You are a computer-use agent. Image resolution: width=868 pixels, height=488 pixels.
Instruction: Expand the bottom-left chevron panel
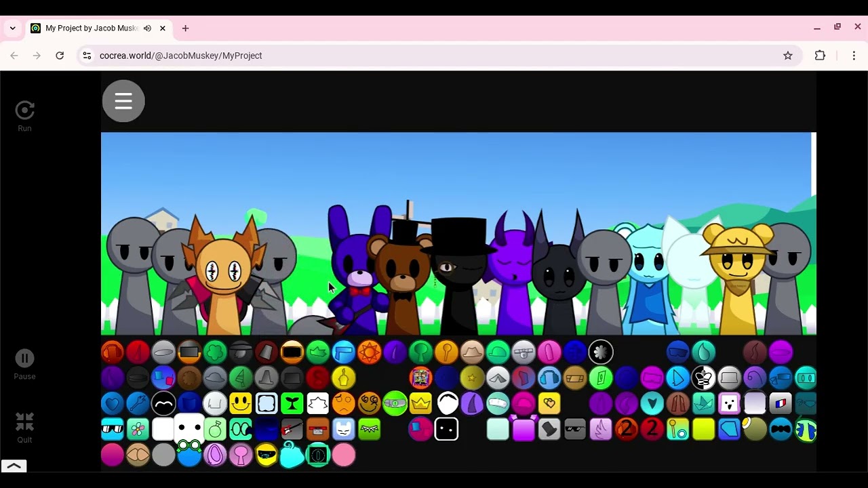pyautogui.click(x=14, y=466)
